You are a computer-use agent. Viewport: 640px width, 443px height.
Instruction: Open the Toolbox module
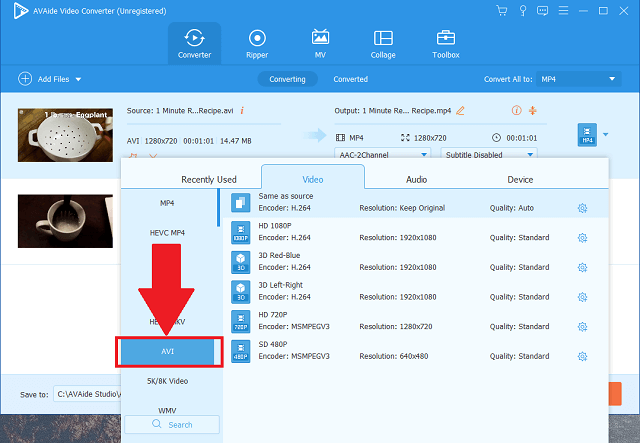446,43
